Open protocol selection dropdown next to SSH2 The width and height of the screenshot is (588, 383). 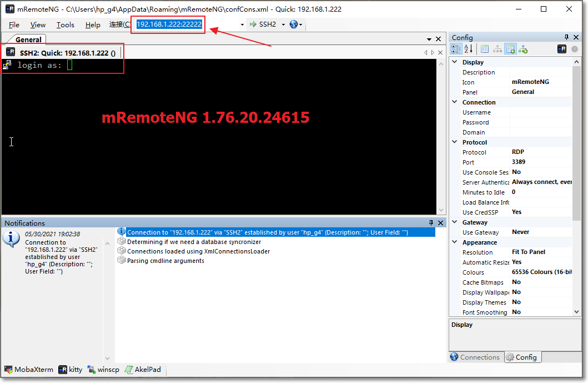click(x=284, y=25)
